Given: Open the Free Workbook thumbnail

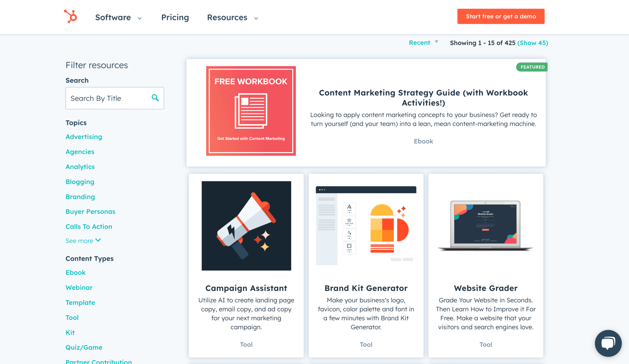Looking at the screenshot, I should [x=251, y=111].
